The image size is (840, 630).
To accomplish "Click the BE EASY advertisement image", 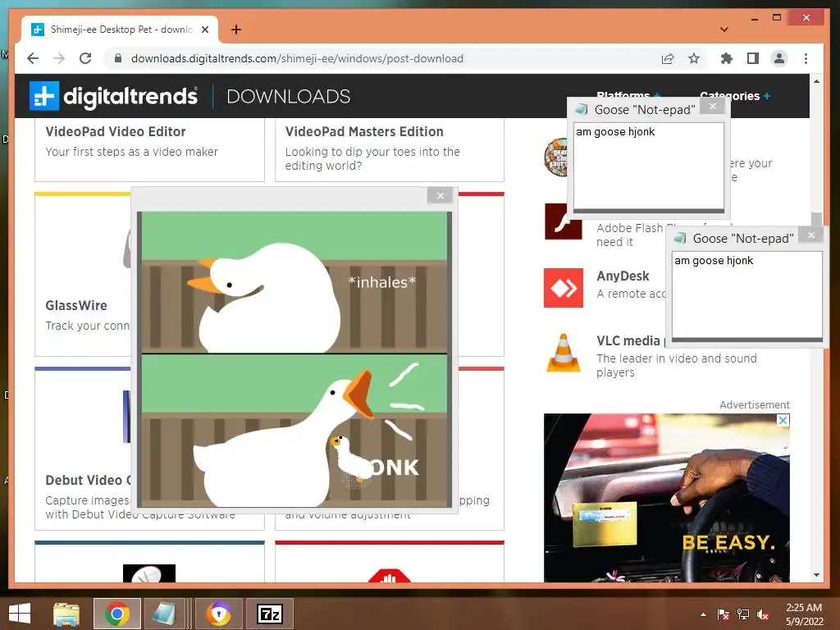I will pyautogui.click(x=666, y=498).
